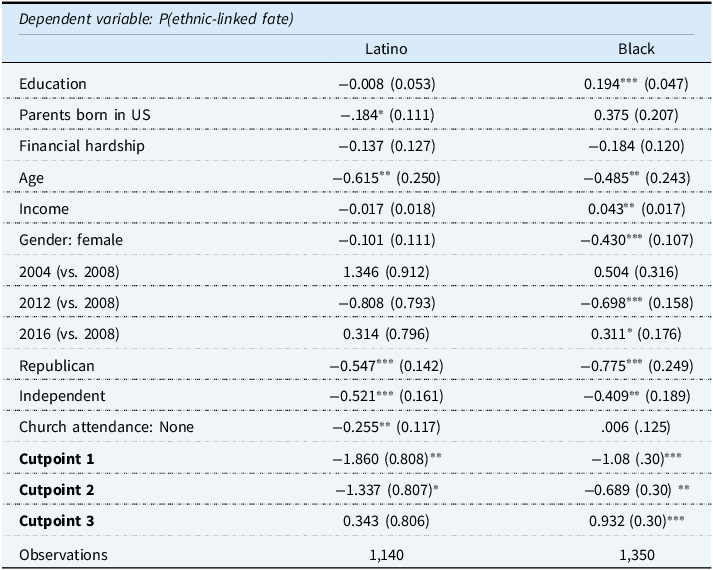Click the 2004 (vs. 2008) row label
Viewport: 713px width, 570px height.
point(69,271)
